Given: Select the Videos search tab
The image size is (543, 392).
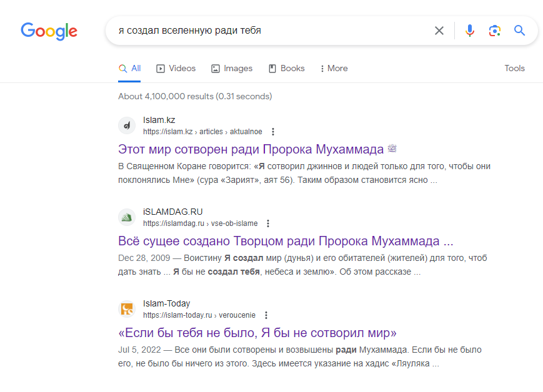Looking at the screenshot, I should 176,68.
